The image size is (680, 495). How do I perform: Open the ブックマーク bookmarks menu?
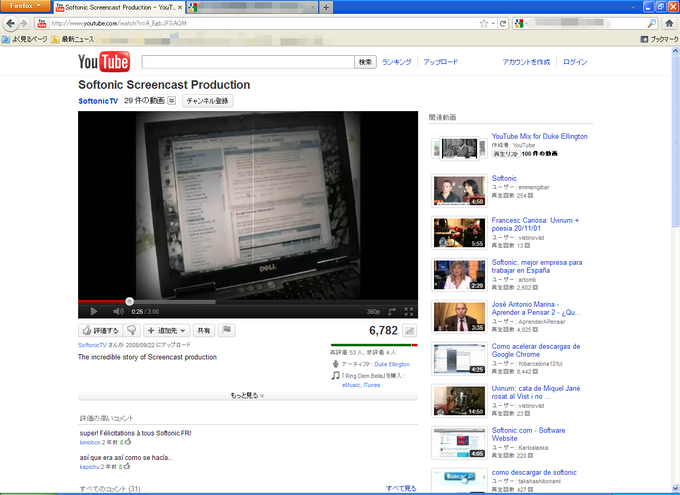[x=659, y=39]
